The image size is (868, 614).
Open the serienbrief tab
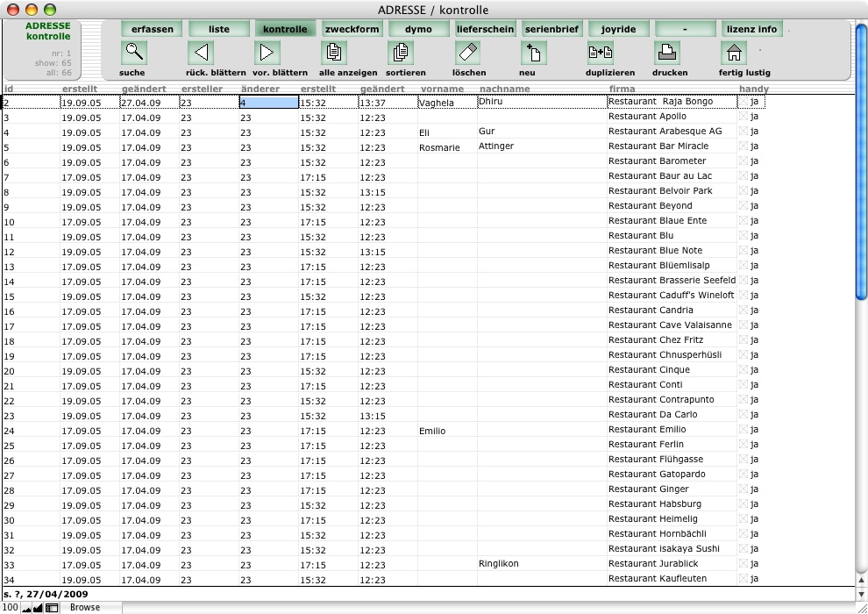point(551,29)
